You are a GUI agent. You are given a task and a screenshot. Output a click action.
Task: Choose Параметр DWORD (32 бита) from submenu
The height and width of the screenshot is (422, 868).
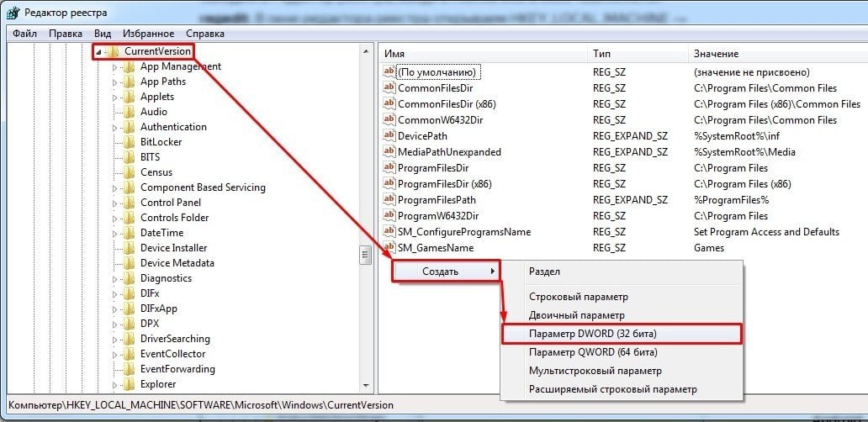tap(592, 334)
